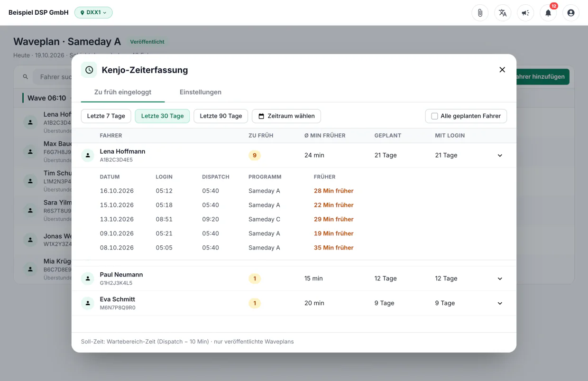Viewport: 588px width, 381px height.
Task: Click the Veröffentlicht status badge
Action: [147, 42]
